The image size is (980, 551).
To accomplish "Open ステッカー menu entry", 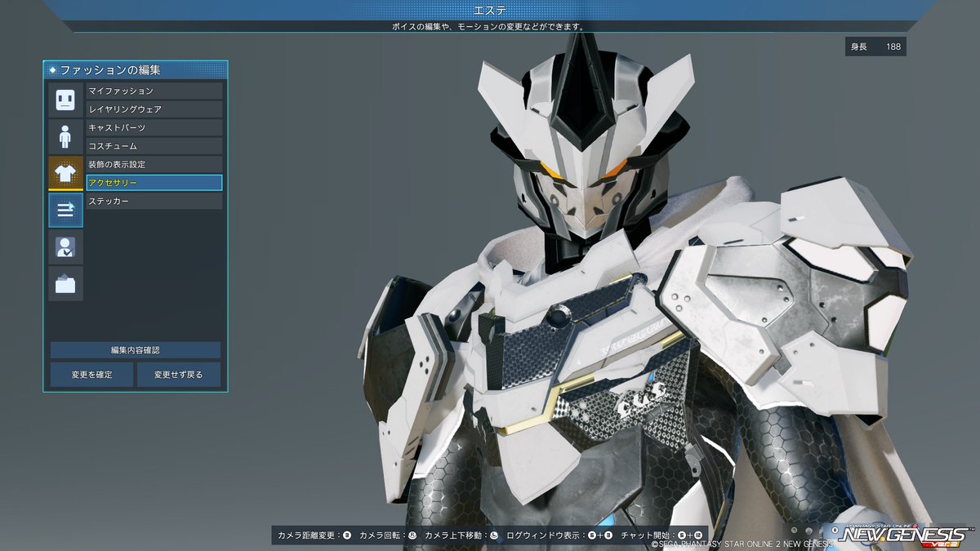I will 154,201.
